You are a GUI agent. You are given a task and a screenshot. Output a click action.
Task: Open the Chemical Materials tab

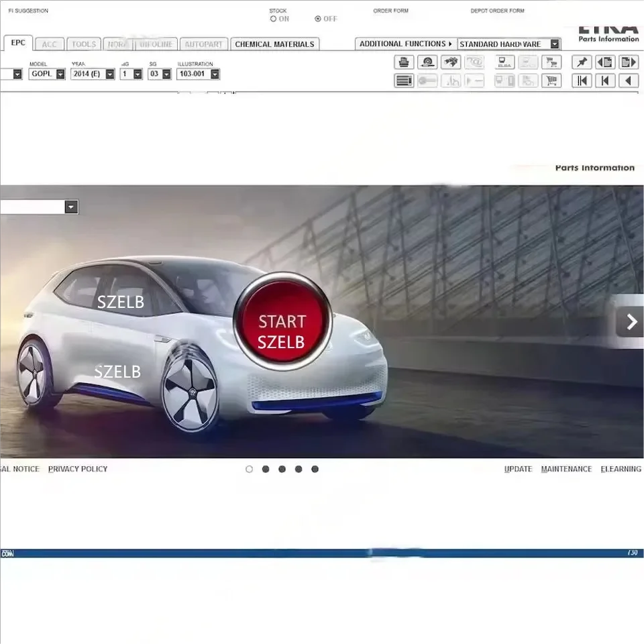(275, 44)
